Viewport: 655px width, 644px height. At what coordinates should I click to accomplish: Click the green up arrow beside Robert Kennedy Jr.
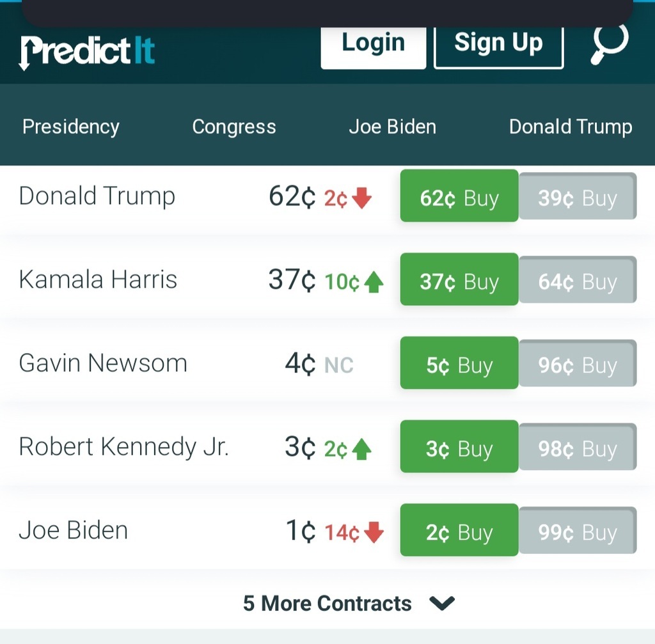362,450
